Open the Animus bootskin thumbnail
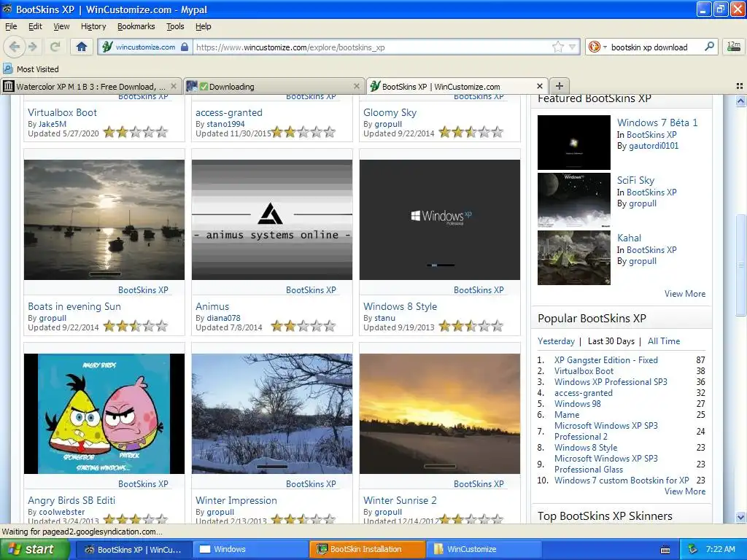The width and height of the screenshot is (747, 560). [272, 219]
